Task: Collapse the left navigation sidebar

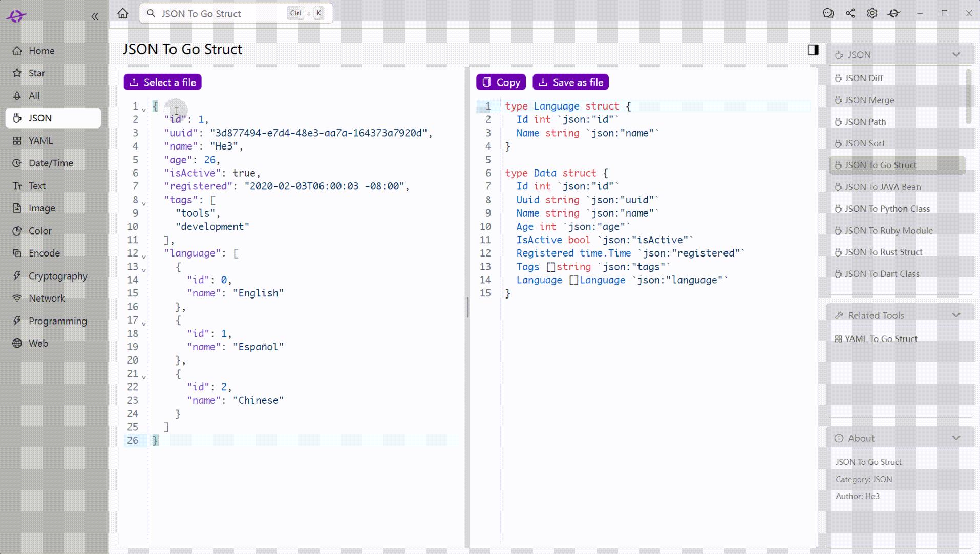Action: (x=95, y=16)
